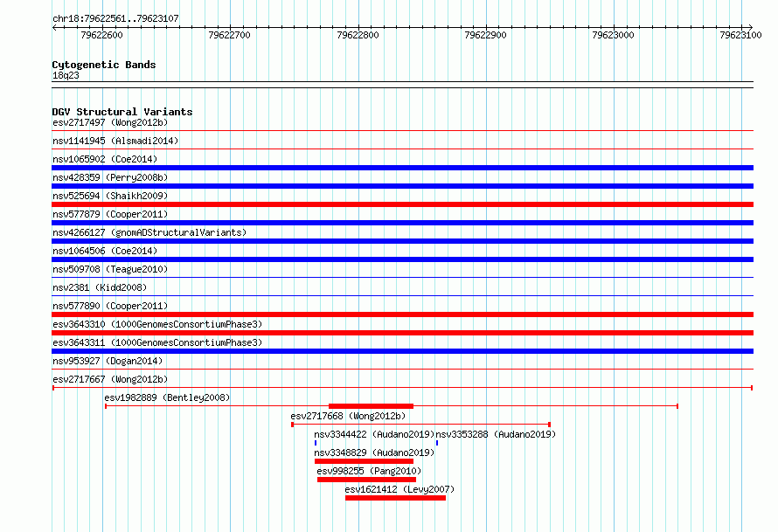This screenshot has width=778, height=532.
Task: Select variant label nsv525694 (Shaikh2009)
Action: pyautogui.click(x=110, y=196)
